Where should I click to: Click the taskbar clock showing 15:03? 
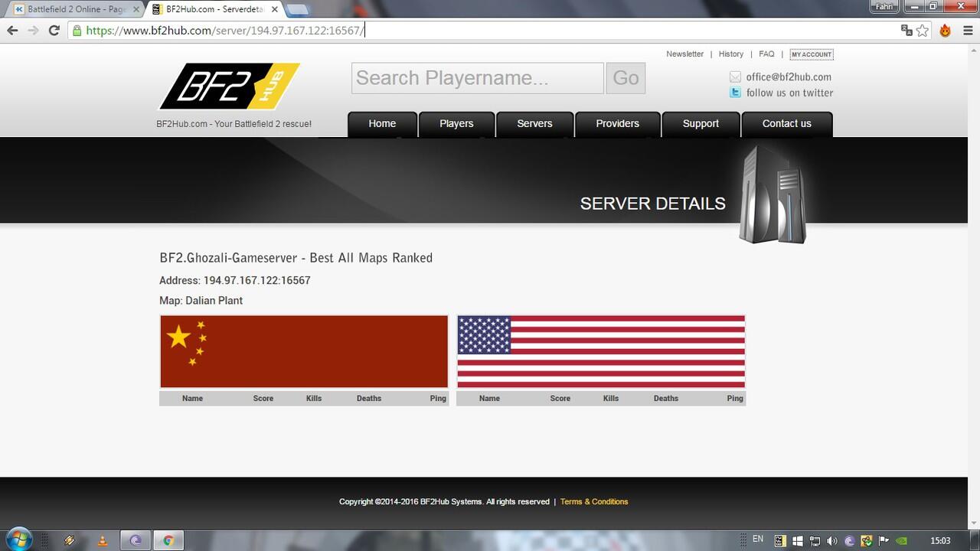(x=940, y=541)
